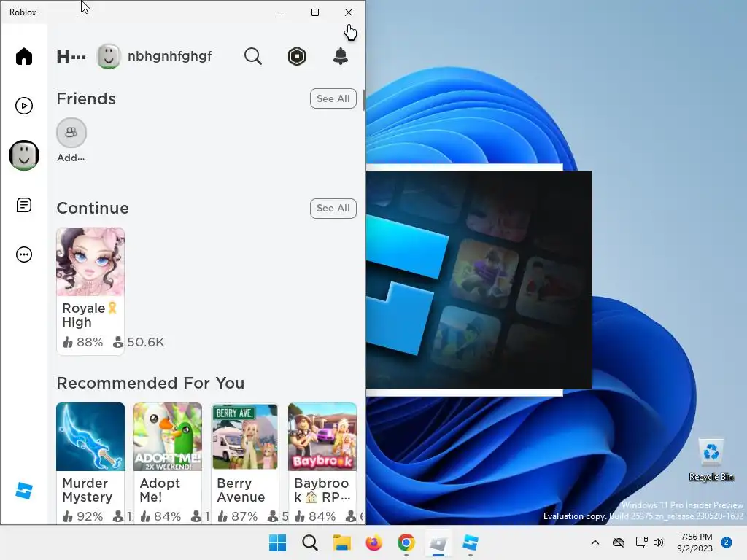Expand hidden system tray icons chevron
747x560 pixels.
pos(595,542)
